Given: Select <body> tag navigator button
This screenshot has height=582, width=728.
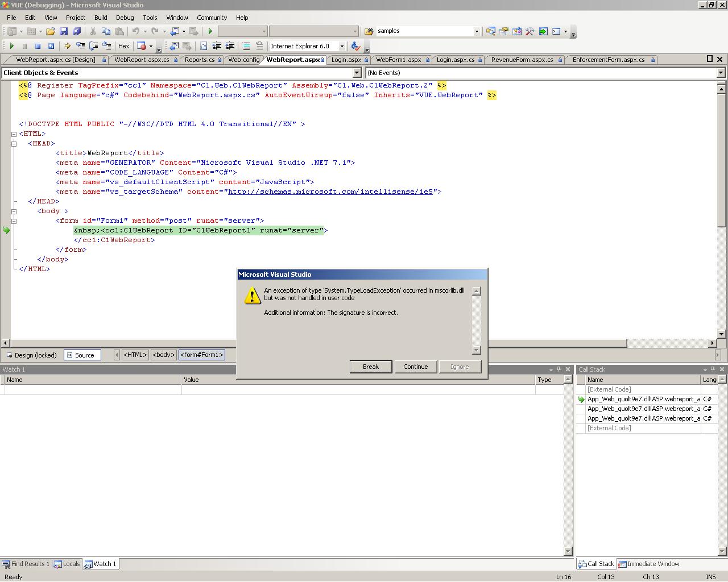Looking at the screenshot, I should pyautogui.click(x=164, y=355).
